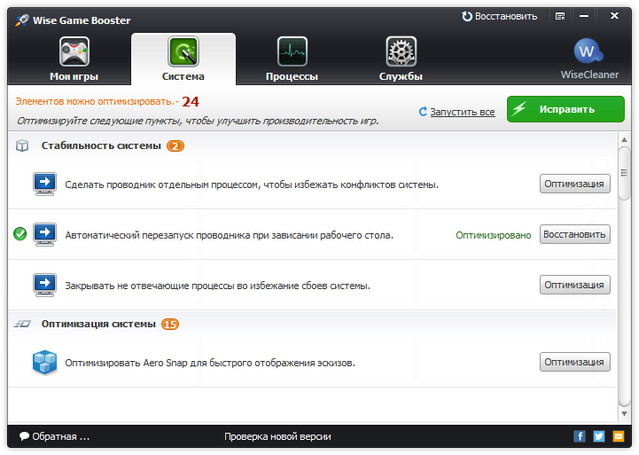
Task: Optimize the separate explorer process item
Action: (x=575, y=184)
